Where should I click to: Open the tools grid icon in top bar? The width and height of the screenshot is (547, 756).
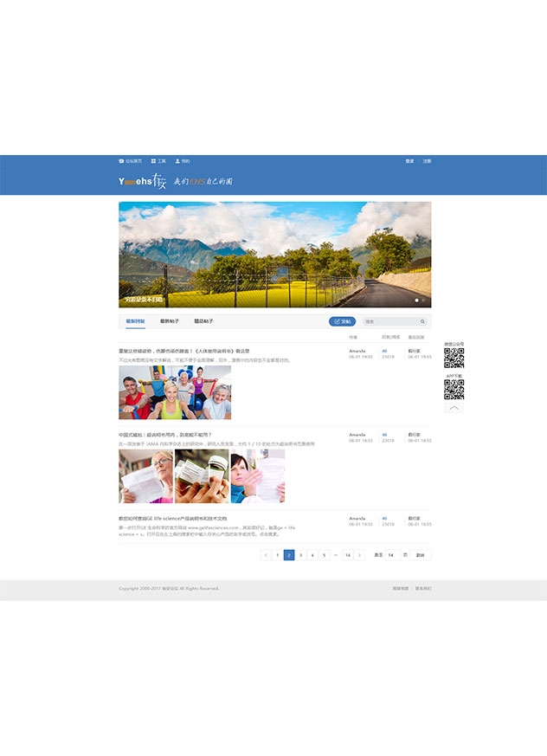coord(153,161)
